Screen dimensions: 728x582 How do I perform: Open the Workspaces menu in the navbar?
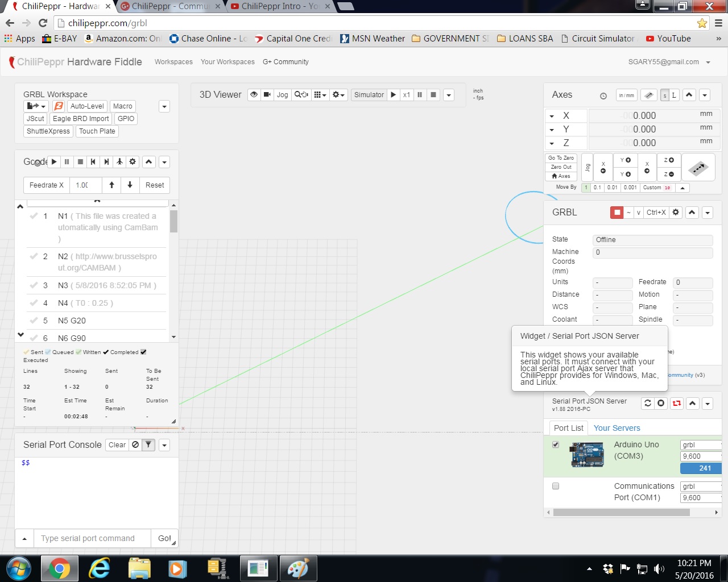pyautogui.click(x=173, y=62)
